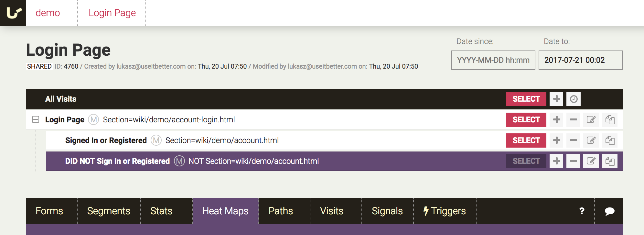Screen dimensions: 644x235
Task: Open help via question mark icon
Action: (582, 211)
